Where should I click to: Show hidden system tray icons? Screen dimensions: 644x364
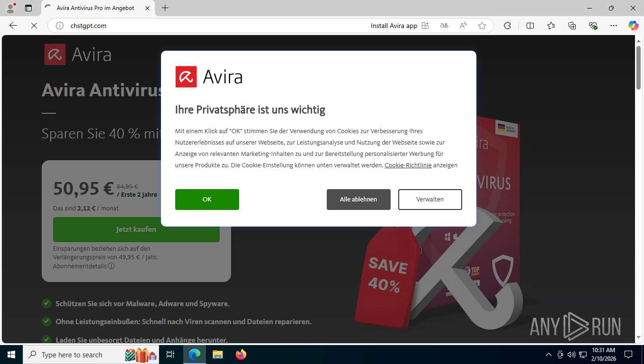click(549, 355)
